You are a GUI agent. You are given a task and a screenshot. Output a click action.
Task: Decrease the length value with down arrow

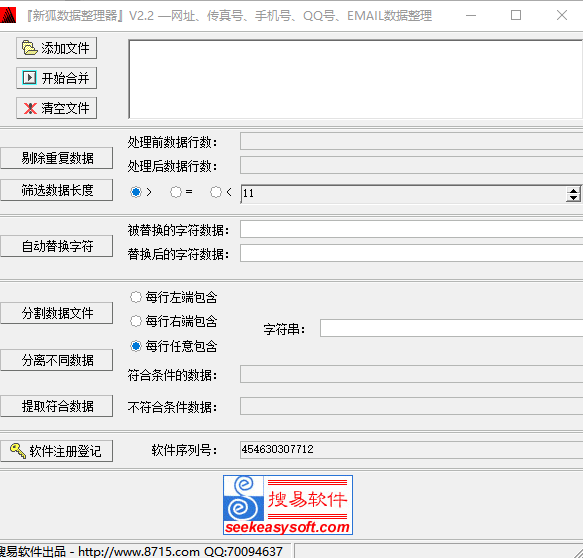[573, 198]
